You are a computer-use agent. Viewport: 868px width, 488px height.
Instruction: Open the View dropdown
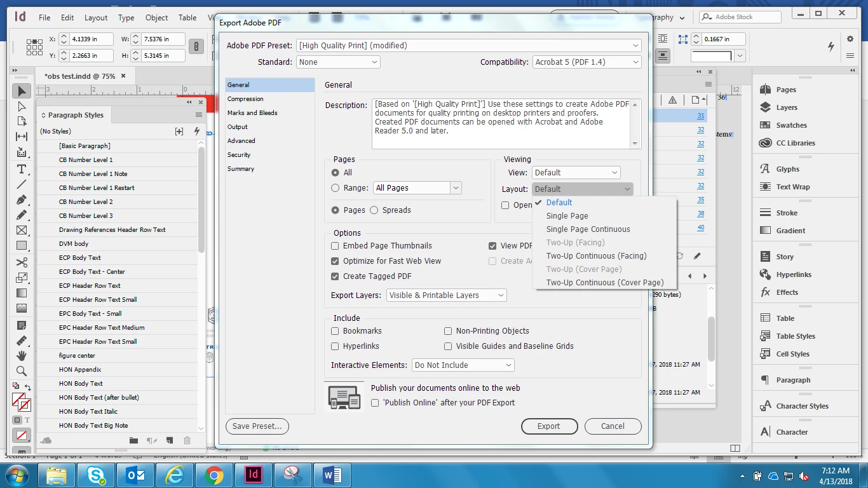(576, 173)
